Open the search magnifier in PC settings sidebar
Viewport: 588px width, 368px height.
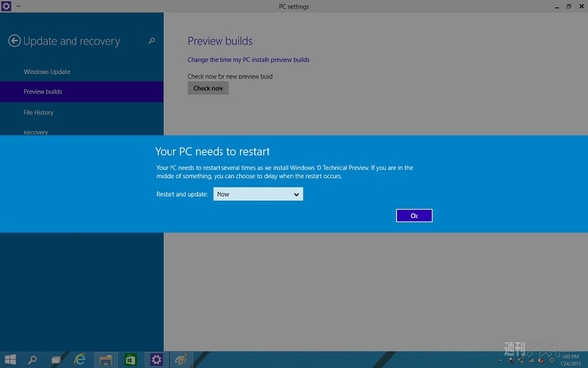pyautogui.click(x=152, y=40)
